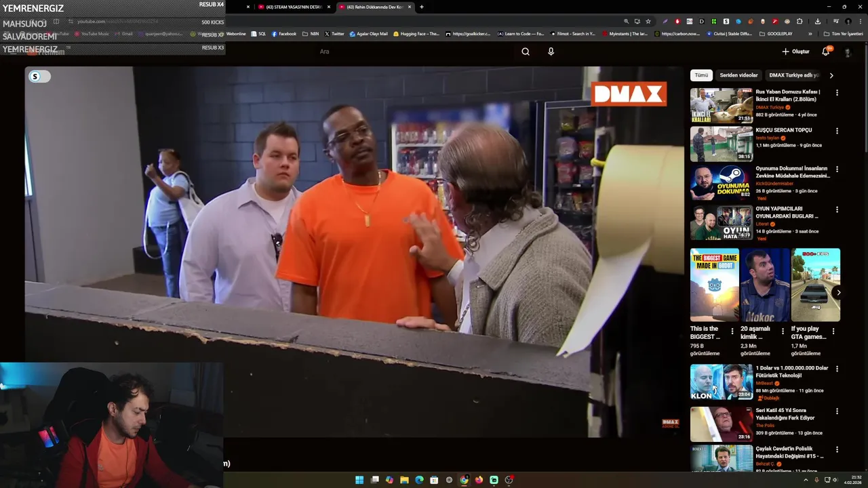Image resolution: width=868 pixels, height=488 pixels.
Task: Open Microsoft Edge from taskbar
Action: tap(419, 480)
